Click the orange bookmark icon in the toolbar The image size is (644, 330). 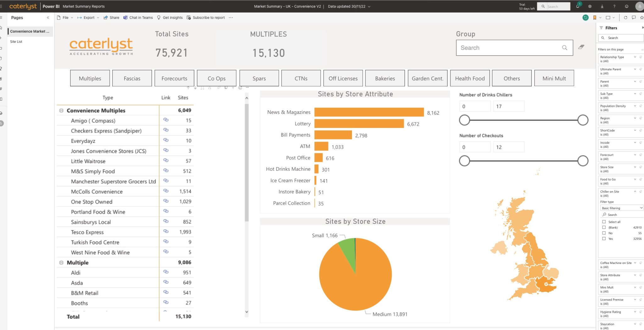(594, 18)
